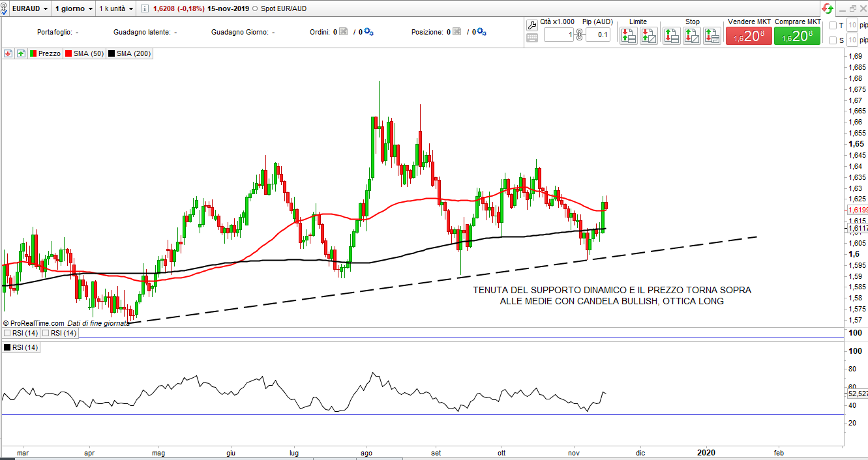868x460 pixels.
Task: Click the keyboard icon below the wrench
Action: pos(531,38)
